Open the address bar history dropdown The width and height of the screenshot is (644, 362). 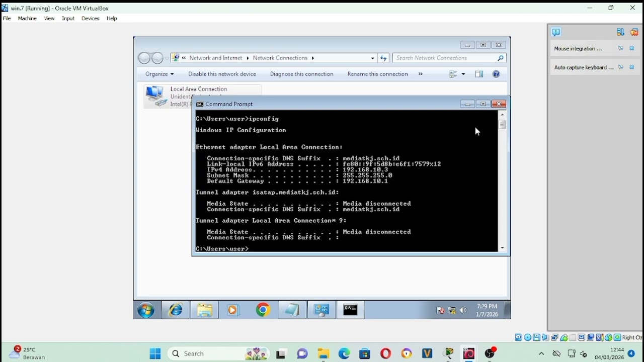373,58
